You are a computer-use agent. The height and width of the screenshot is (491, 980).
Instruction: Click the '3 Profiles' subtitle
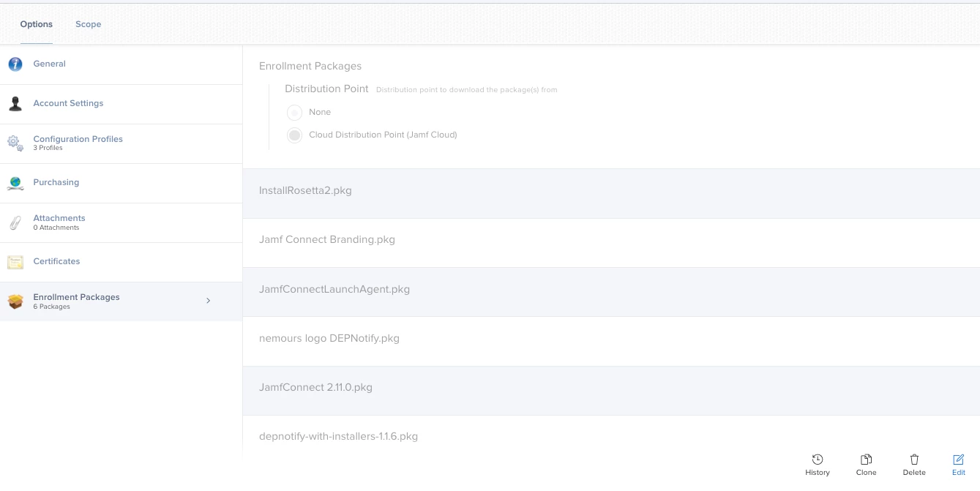click(x=48, y=148)
